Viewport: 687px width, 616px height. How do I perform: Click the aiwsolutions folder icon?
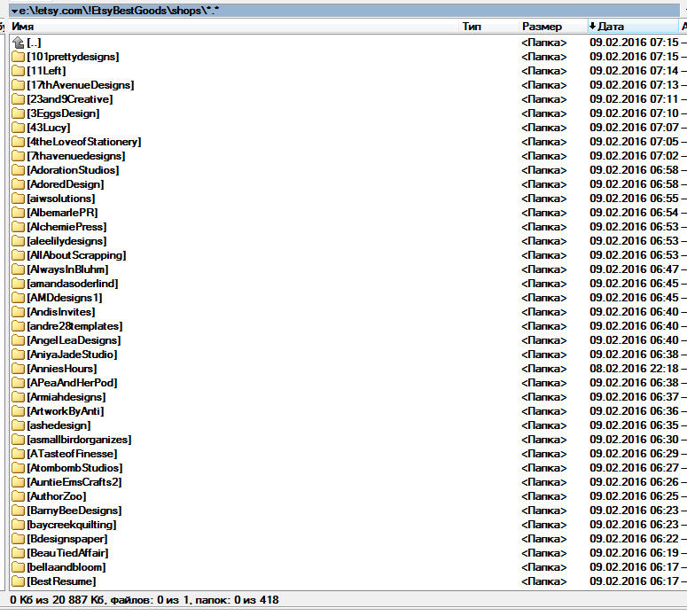18,199
